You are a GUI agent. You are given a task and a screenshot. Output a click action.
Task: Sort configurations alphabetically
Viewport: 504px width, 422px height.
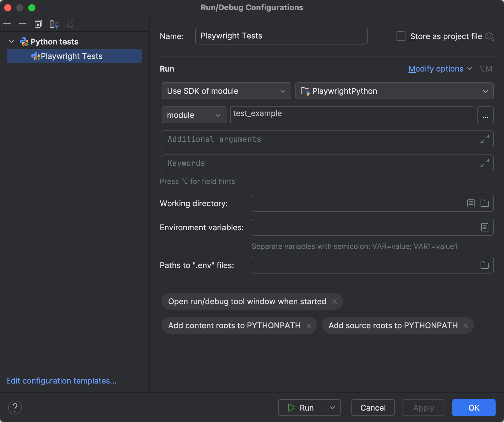(70, 24)
